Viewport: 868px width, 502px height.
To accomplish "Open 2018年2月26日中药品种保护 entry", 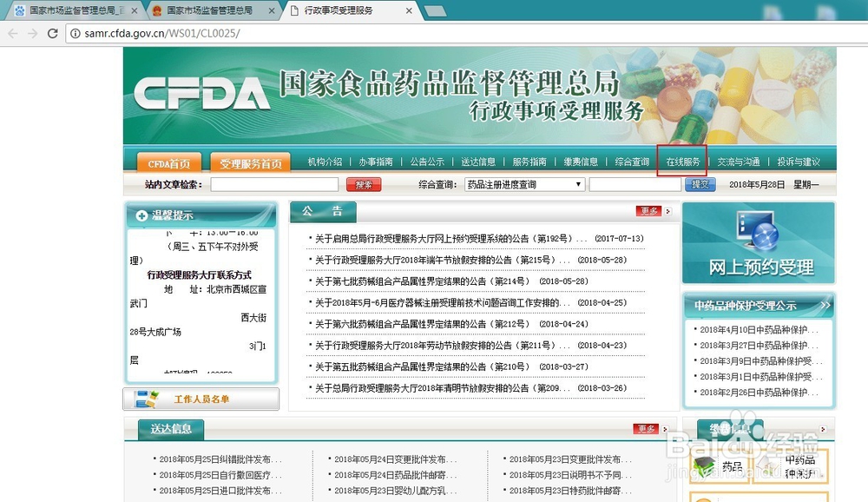I will coord(759,393).
